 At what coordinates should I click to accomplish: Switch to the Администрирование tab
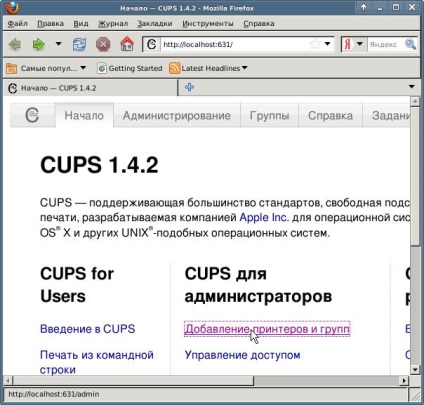coord(177,115)
